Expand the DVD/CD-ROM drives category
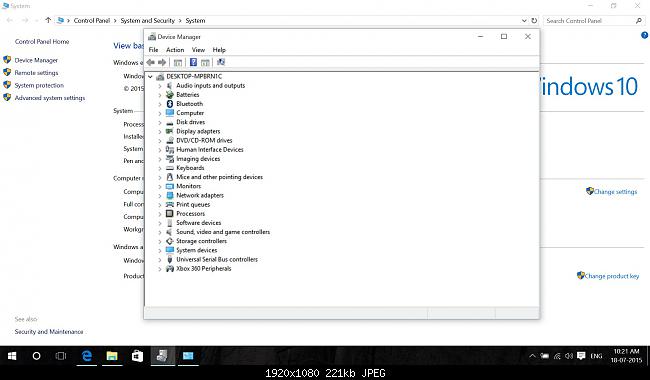This screenshot has width=650, height=380. 160,140
